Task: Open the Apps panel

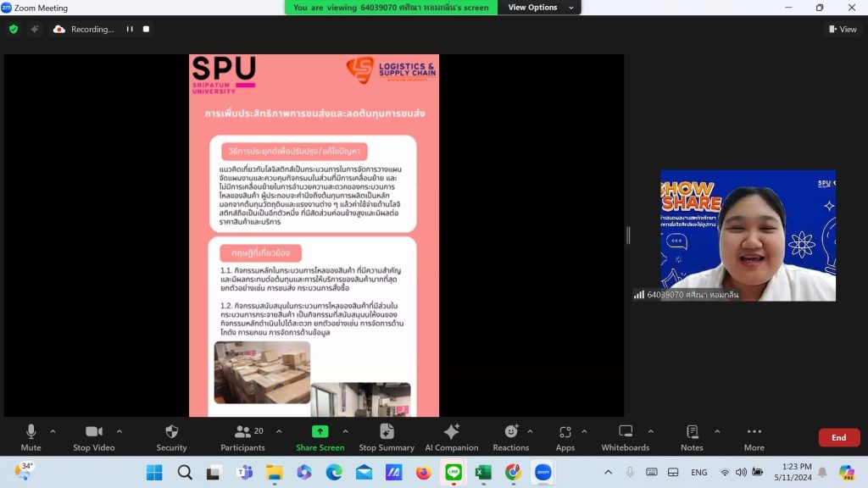Action: (x=565, y=437)
